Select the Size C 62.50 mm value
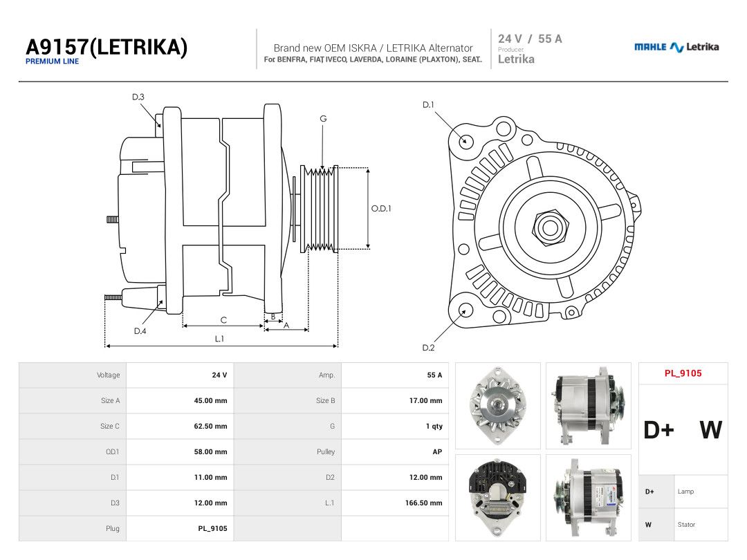 click(210, 426)
